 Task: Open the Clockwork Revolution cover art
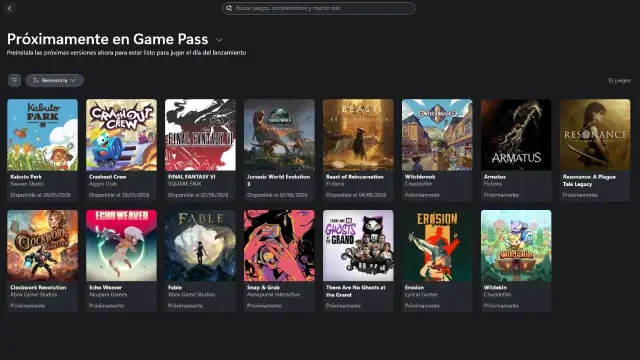point(42,246)
